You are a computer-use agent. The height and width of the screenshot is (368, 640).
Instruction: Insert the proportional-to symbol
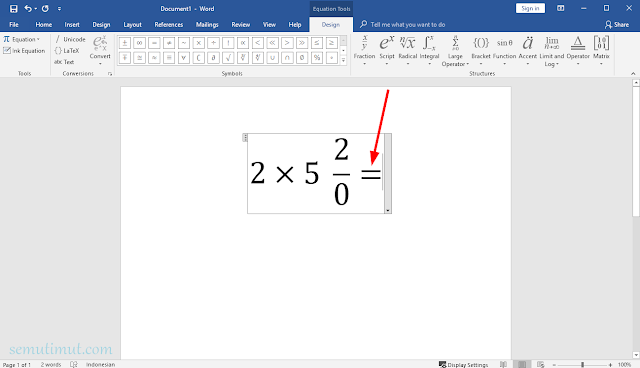click(x=243, y=42)
